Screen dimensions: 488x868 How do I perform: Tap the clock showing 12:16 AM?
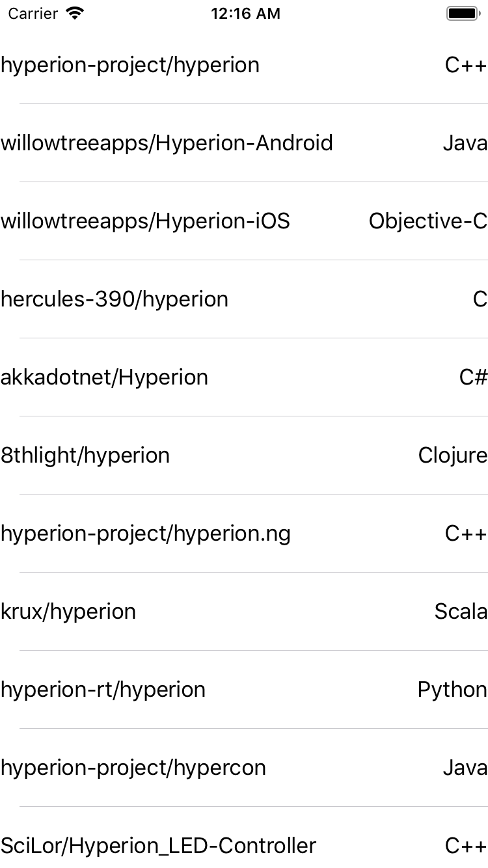pos(245,13)
